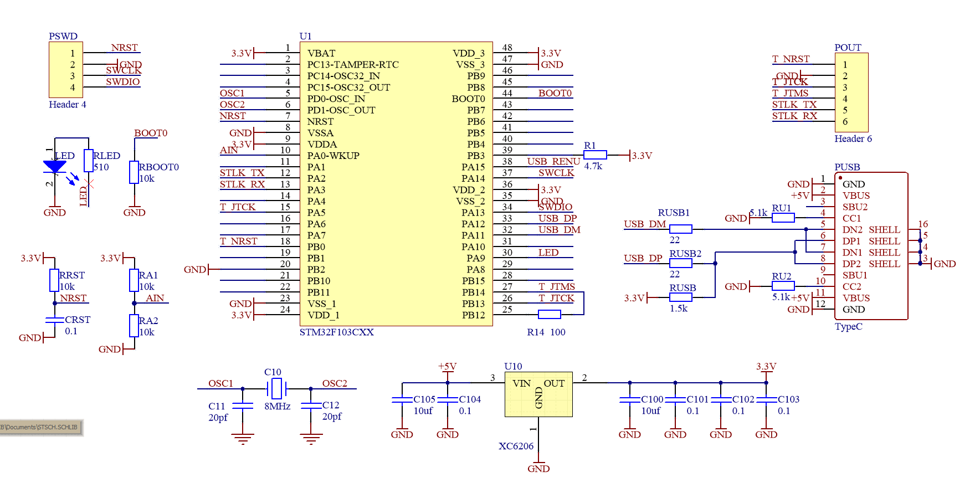Viewport: 980px width, 493px height.
Task: Select resistor RBOOT0 10k
Action: click(134, 172)
